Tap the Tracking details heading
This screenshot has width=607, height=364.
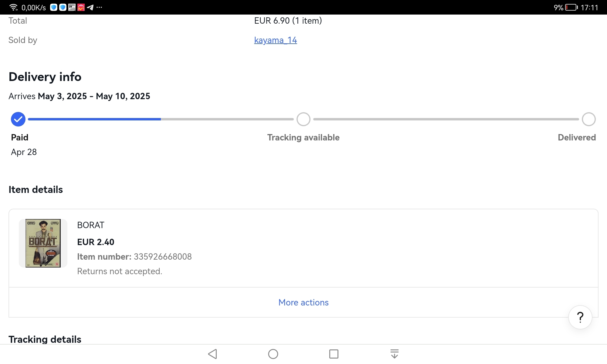click(x=45, y=339)
